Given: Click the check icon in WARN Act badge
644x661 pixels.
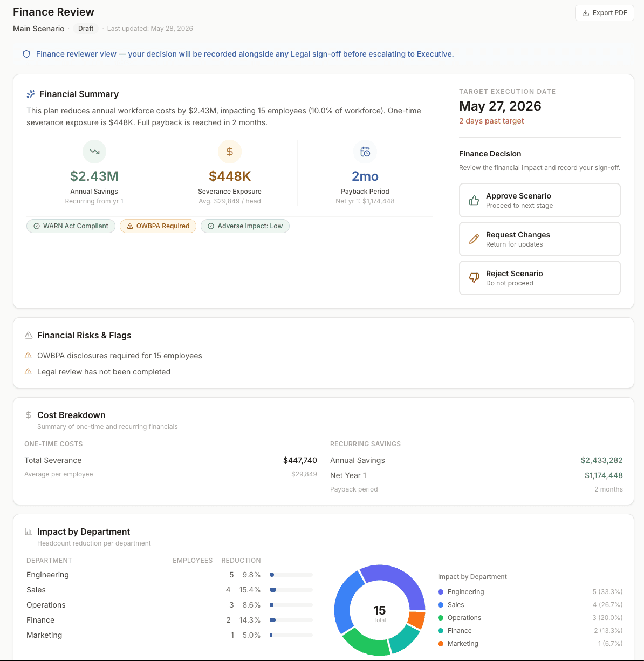Looking at the screenshot, I should click(x=37, y=226).
